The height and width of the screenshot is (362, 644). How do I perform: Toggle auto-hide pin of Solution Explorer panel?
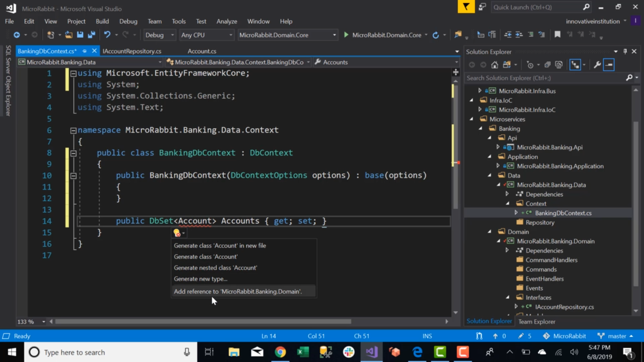point(625,51)
